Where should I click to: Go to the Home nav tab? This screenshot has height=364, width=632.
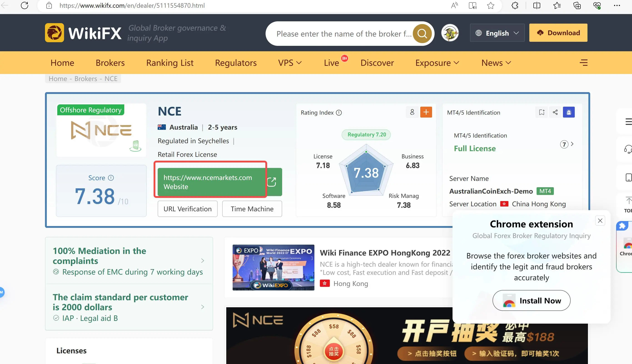point(62,63)
